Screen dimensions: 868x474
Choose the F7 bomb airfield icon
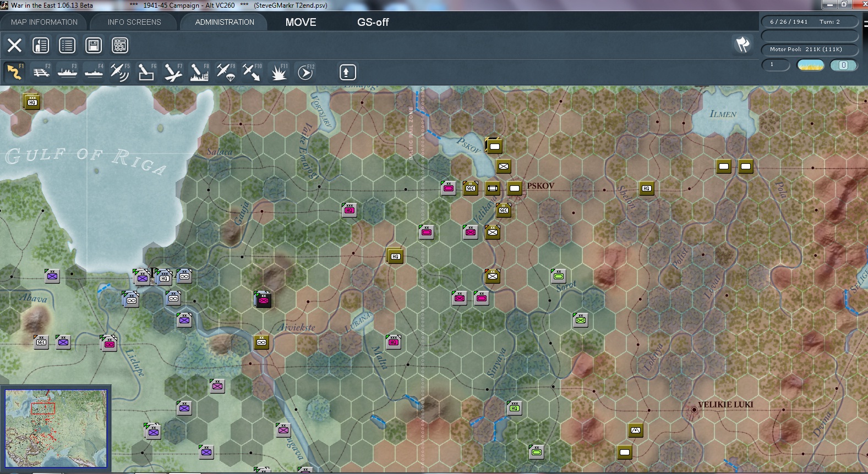pos(173,72)
